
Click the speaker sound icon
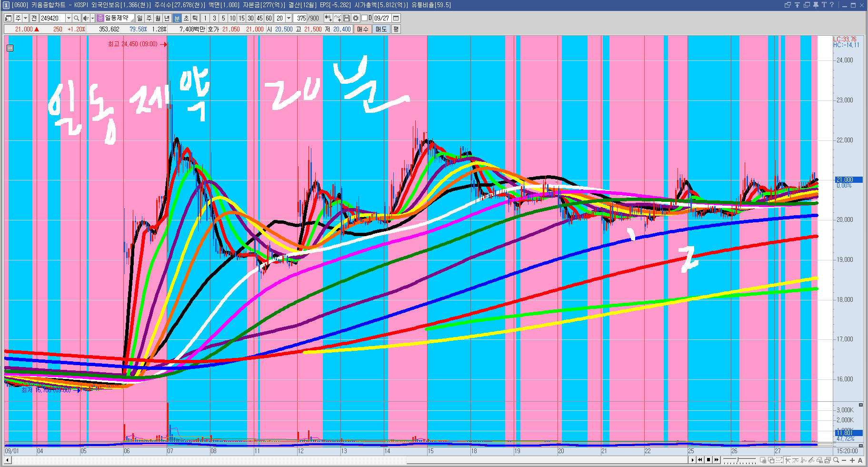pyautogui.click(x=86, y=18)
